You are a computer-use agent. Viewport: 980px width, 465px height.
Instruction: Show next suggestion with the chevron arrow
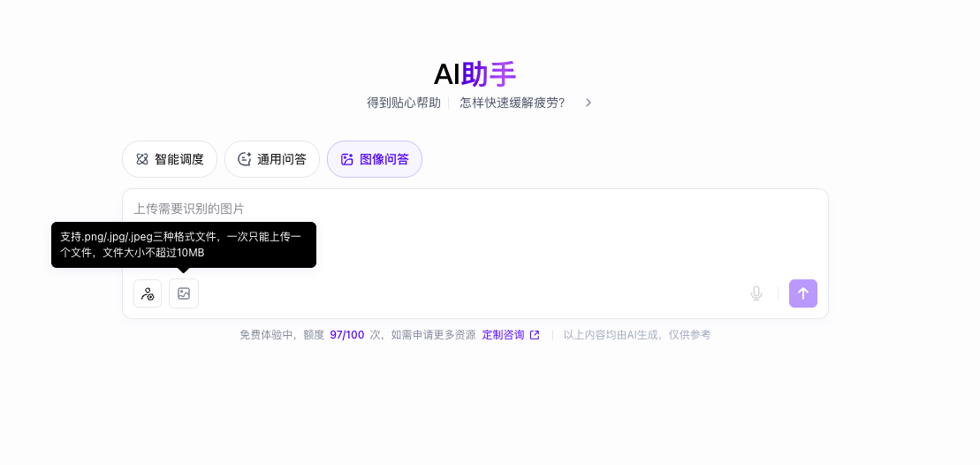[x=589, y=103]
